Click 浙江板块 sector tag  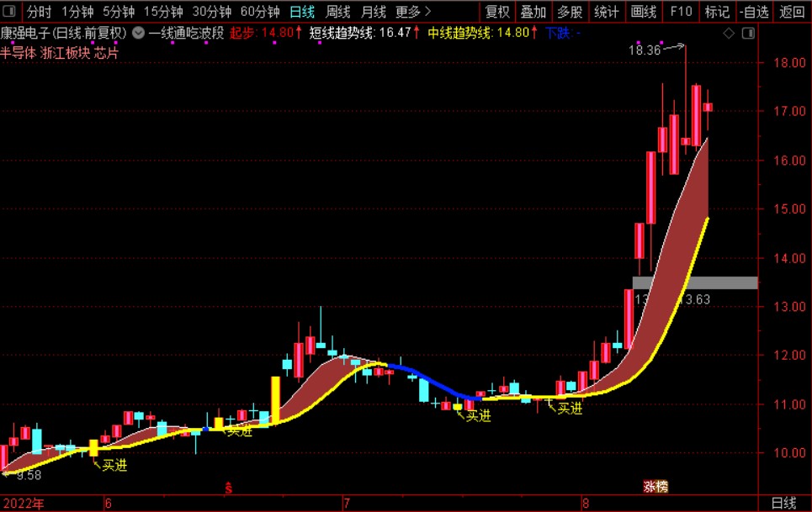(x=66, y=53)
